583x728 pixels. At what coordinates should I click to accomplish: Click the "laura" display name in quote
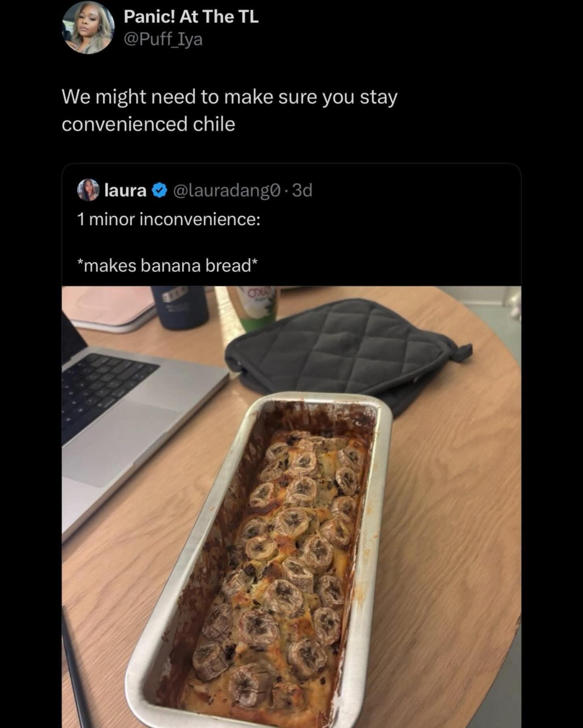point(126,190)
